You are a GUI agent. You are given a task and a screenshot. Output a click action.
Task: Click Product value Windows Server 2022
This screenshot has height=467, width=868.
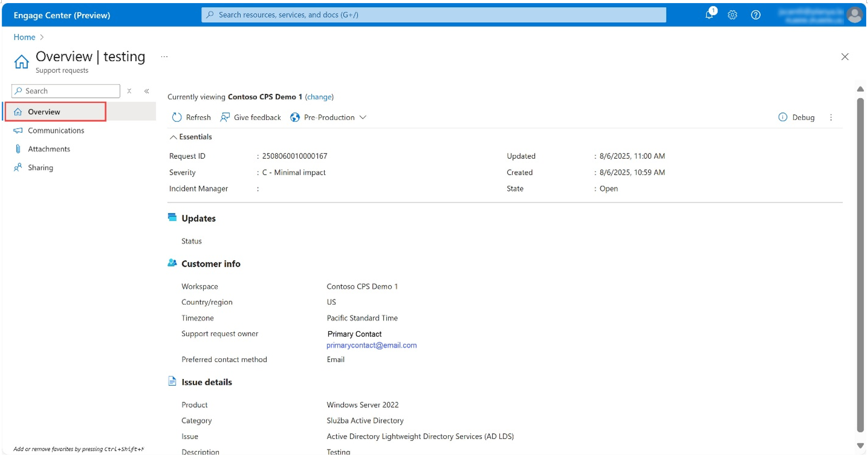(363, 405)
